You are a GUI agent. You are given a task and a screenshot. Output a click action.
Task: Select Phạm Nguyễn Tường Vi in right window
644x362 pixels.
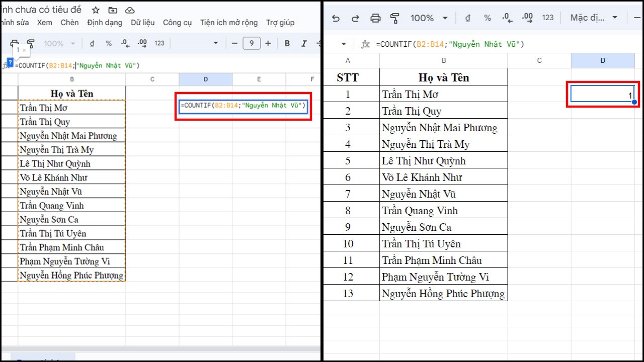[444, 277]
